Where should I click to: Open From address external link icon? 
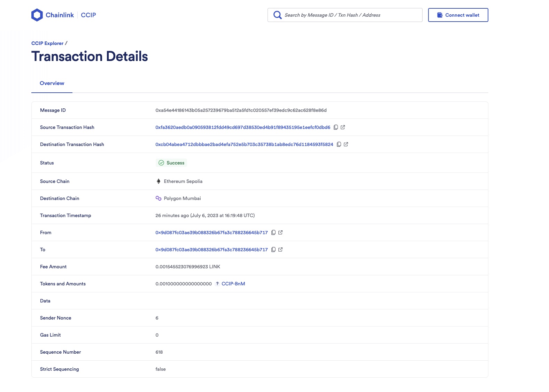click(280, 232)
